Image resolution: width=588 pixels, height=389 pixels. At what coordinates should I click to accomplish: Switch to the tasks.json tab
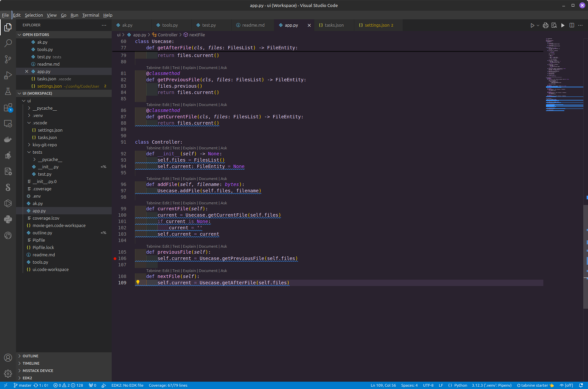tap(334, 25)
